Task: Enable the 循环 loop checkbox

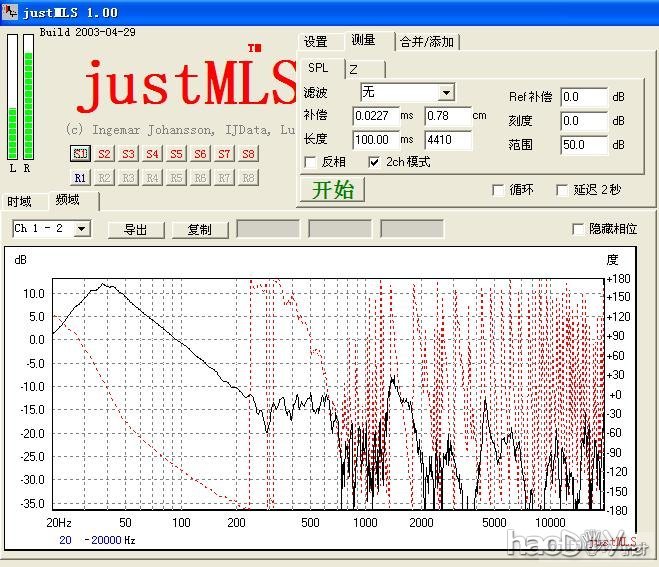Action: pyautogui.click(x=498, y=190)
